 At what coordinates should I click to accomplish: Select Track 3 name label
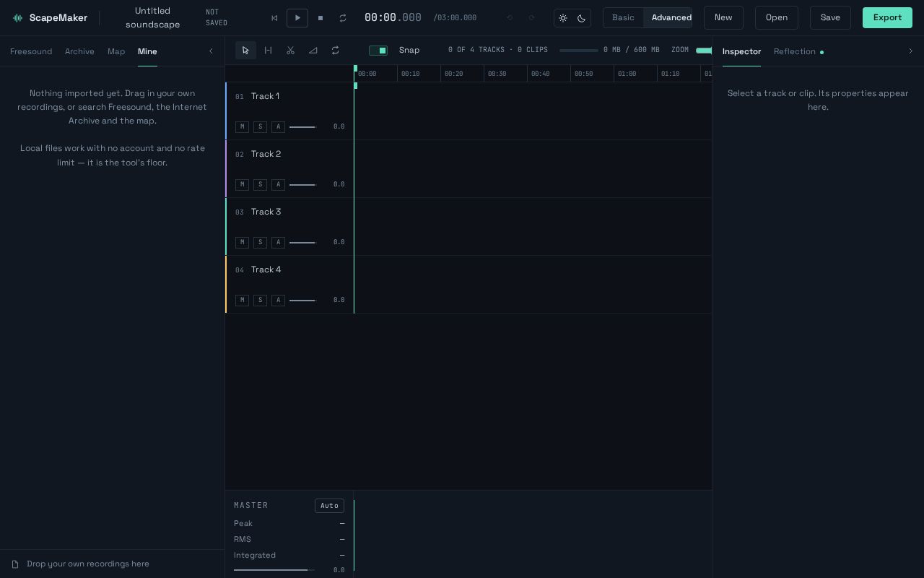pyautogui.click(x=266, y=212)
